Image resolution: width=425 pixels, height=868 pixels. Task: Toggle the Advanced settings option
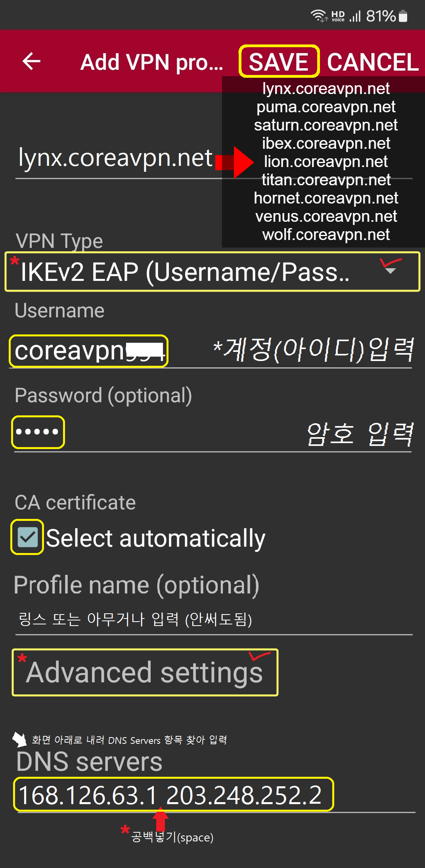click(145, 672)
